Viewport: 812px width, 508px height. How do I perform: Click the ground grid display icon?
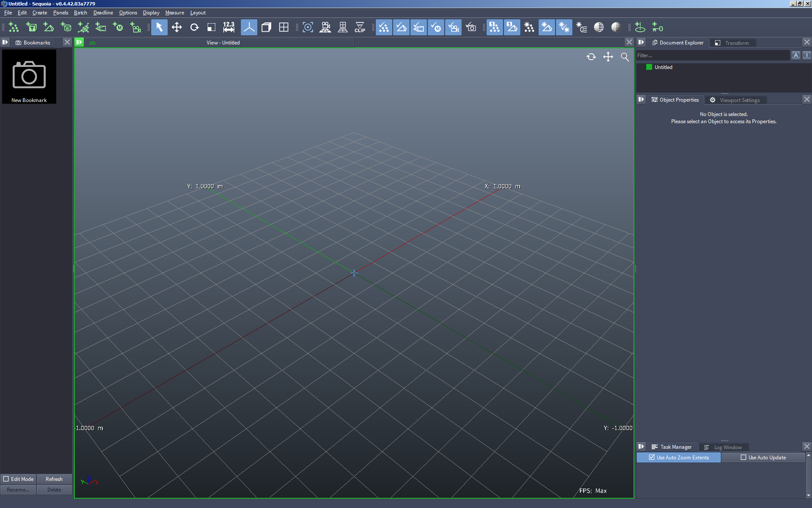pos(343,28)
